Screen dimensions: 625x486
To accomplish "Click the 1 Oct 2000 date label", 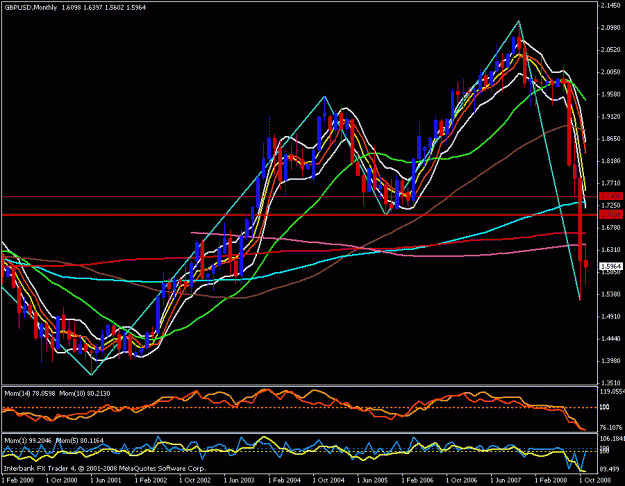I will coord(62,480).
